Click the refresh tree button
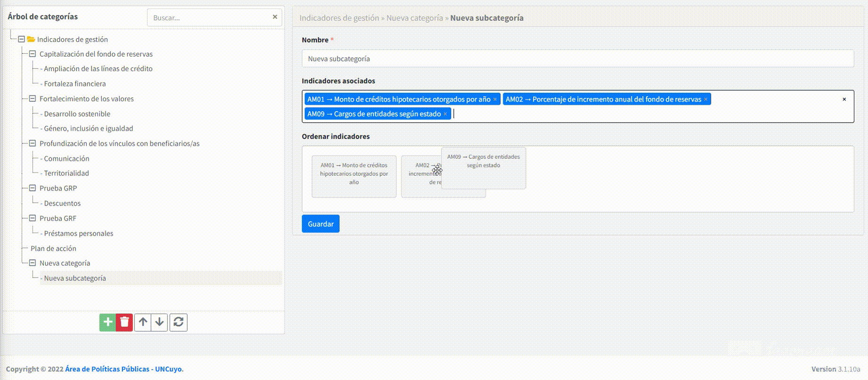The width and height of the screenshot is (868, 380). [179, 322]
